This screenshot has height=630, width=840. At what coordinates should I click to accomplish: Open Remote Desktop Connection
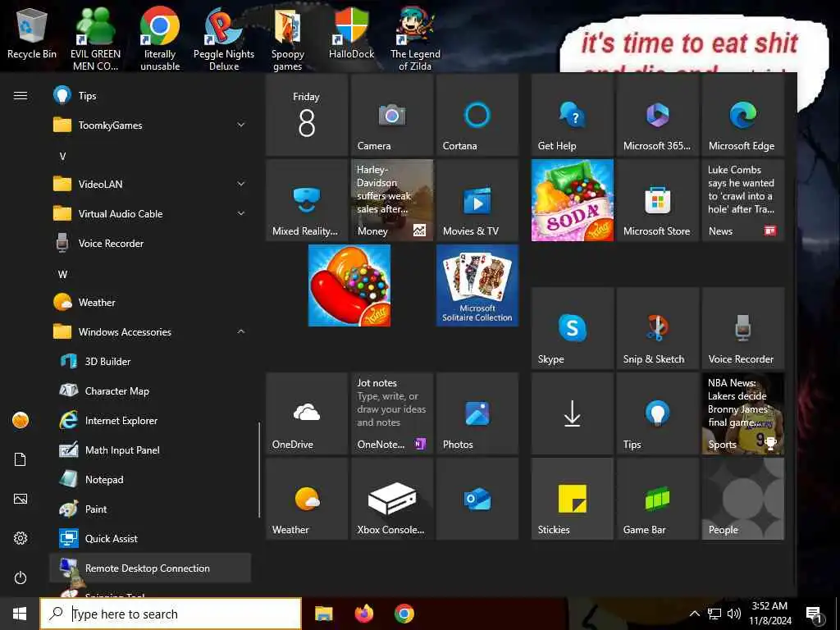tap(150, 568)
